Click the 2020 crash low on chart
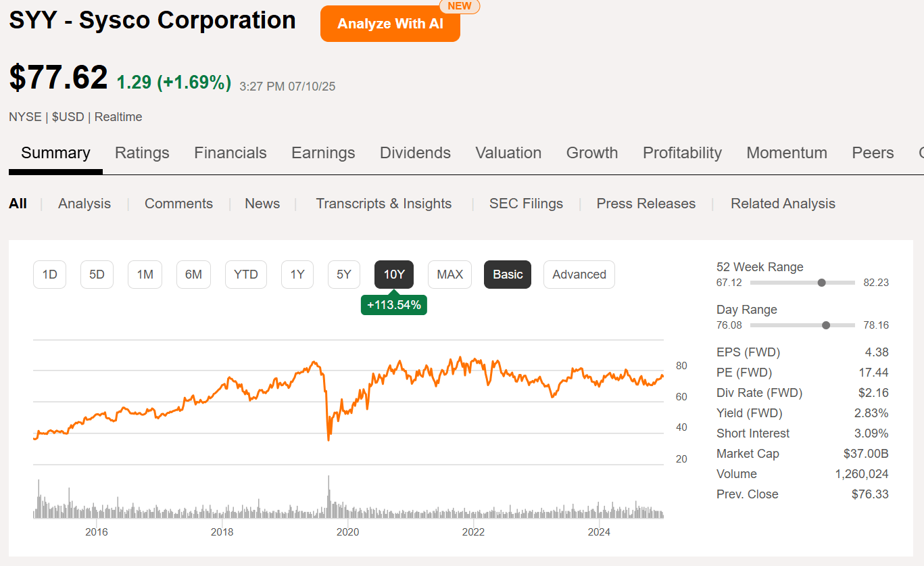924x566 pixels. pyautogui.click(x=329, y=440)
